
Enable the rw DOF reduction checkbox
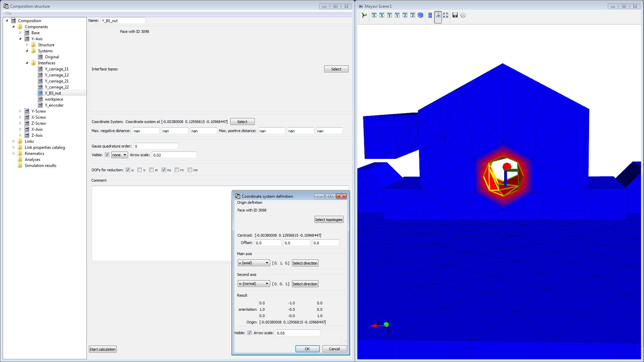click(190, 170)
